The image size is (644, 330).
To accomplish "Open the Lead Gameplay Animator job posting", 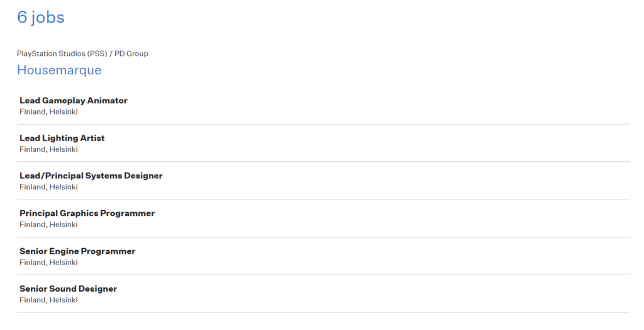I will point(73,101).
